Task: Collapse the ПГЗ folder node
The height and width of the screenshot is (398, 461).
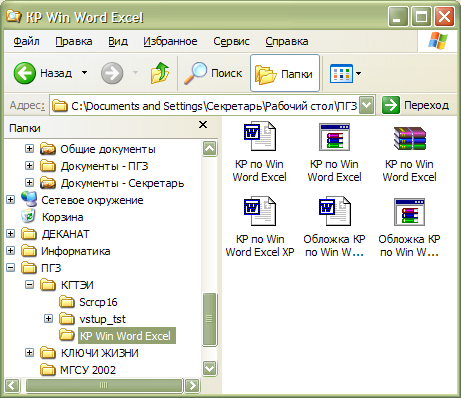Action: [10, 268]
